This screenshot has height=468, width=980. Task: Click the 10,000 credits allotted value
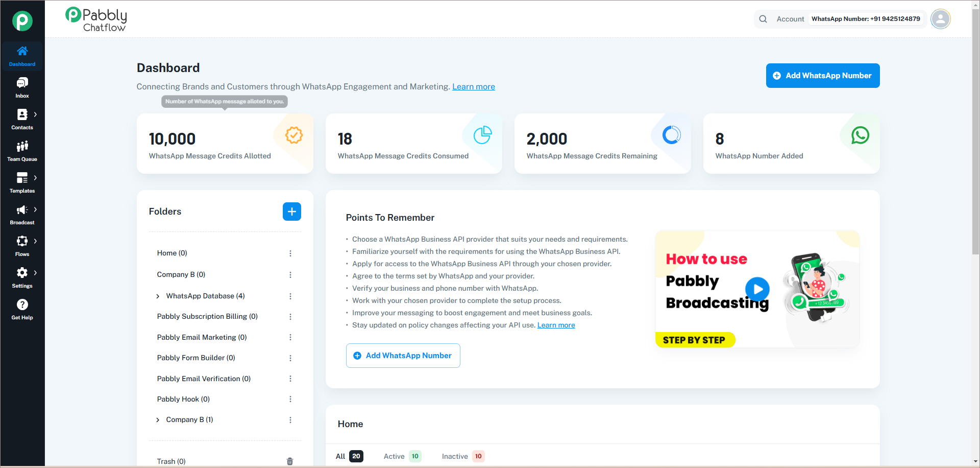click(172, 139)
